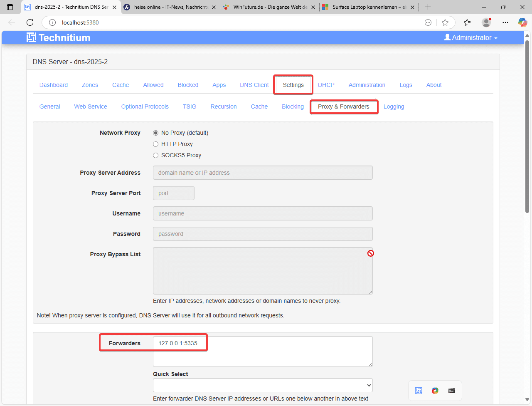Click the Technitium logo in the header
This screenshot has height=406, width=532.
(58, 37)
